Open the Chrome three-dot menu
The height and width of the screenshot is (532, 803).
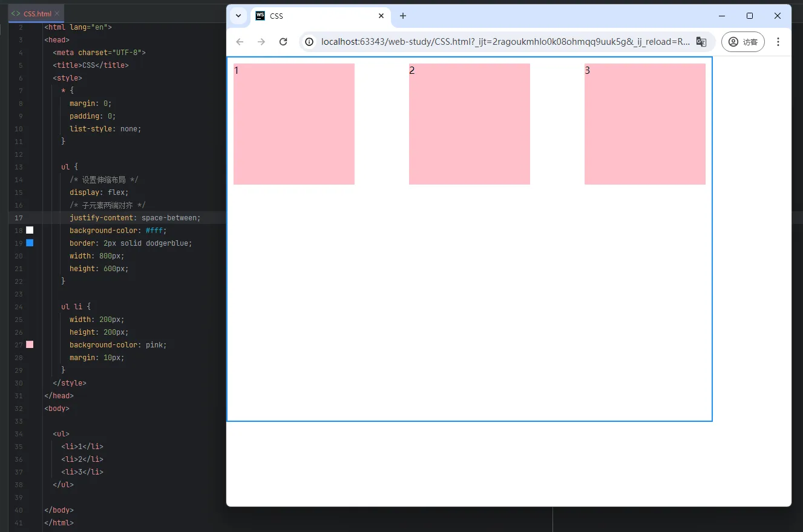tap(778, 42)
